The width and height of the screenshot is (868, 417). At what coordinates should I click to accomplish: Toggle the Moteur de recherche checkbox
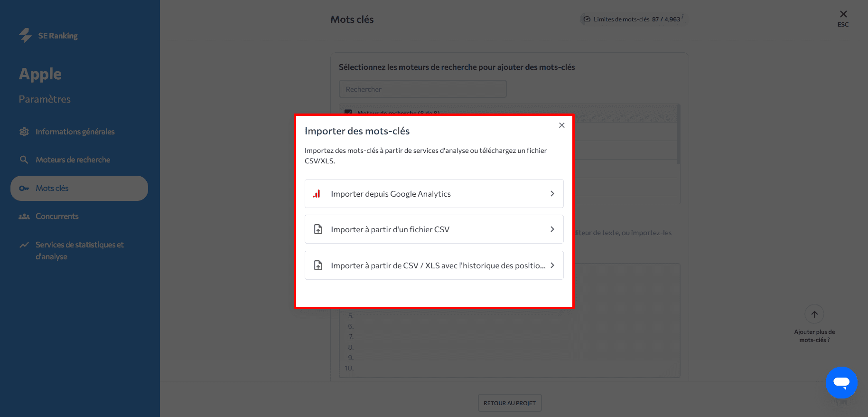click(348, 113)
